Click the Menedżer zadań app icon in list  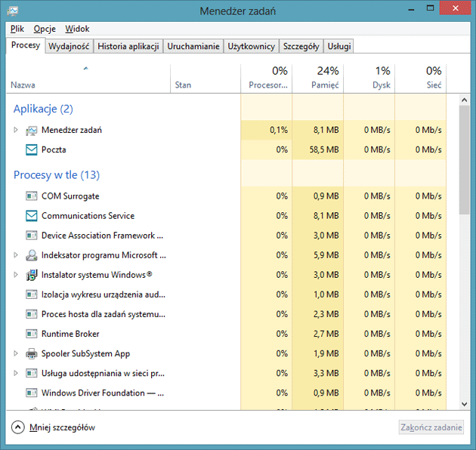31,131
